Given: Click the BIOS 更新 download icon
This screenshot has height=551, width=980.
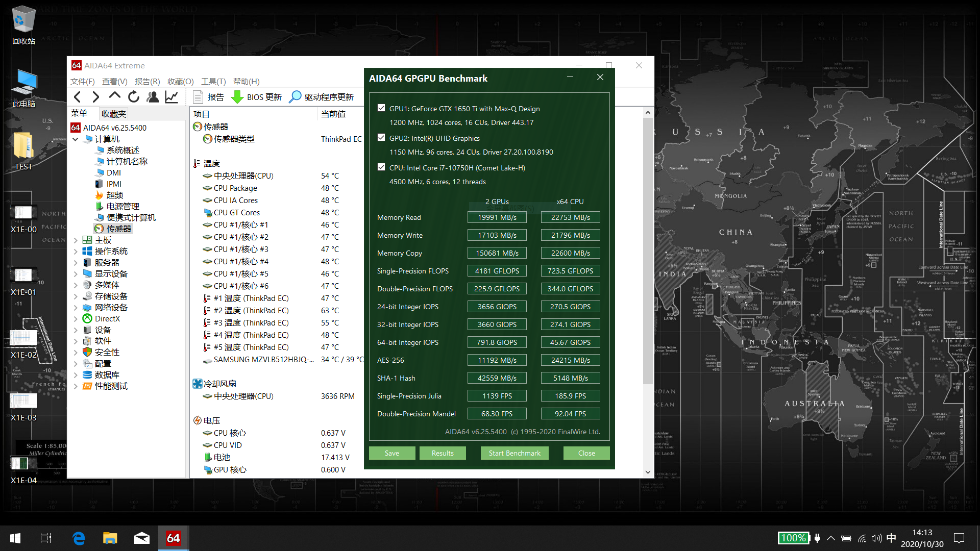Looking at the screenshot, I should click(237, 97).
